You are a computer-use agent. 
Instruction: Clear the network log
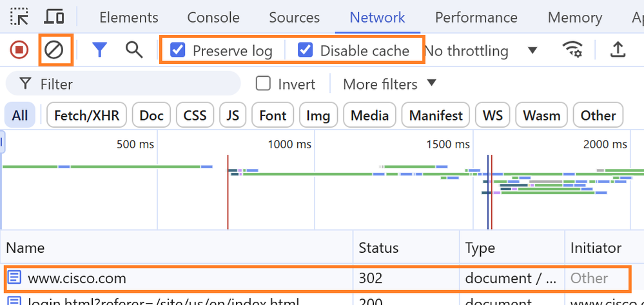pos(54,50)
